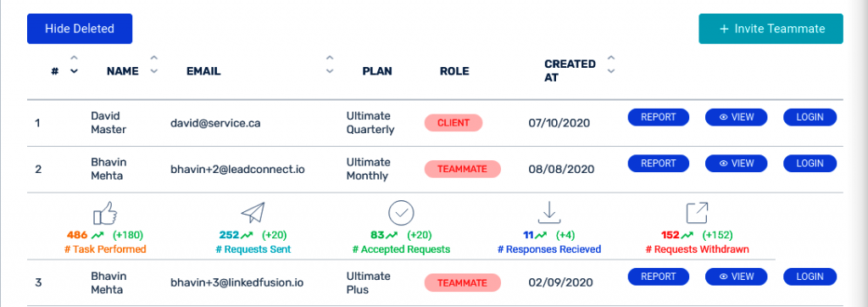Invite a new teammate
This screenshot has width=868, height=307.
[x=771, y=29]
